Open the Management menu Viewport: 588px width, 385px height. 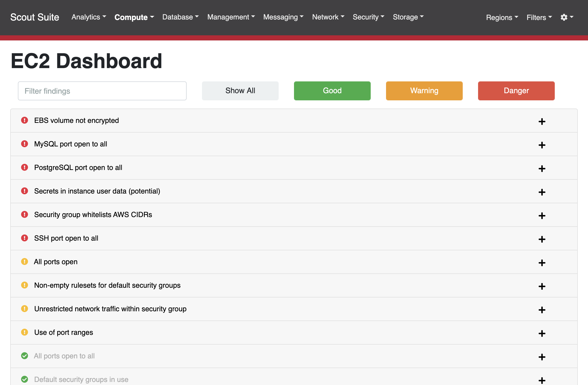[x=231, y=17]
